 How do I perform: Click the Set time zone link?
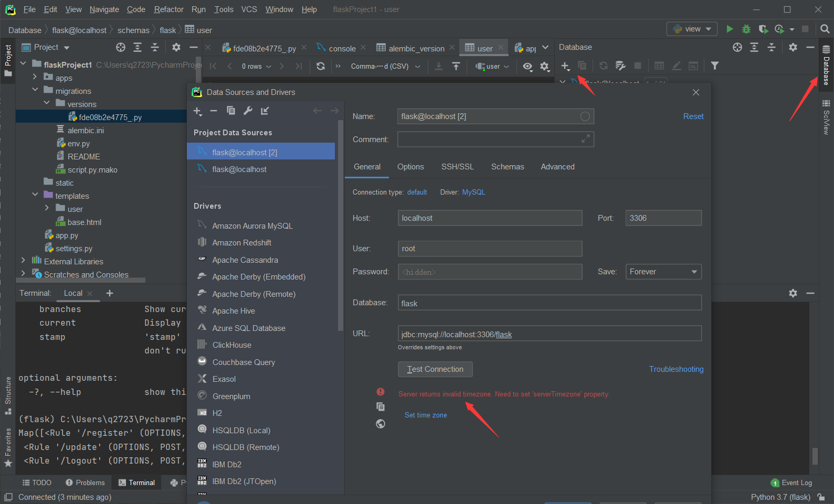(426, 415)
